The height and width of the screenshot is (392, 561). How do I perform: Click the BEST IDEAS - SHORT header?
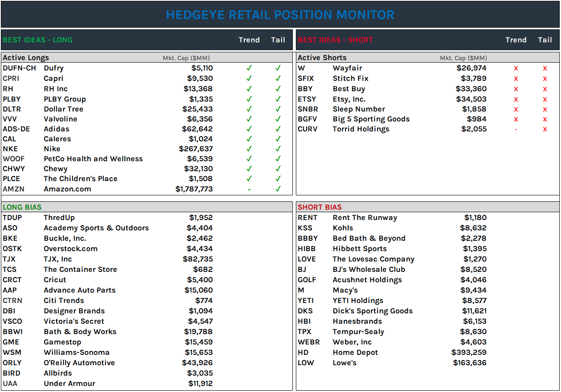coord(335,40)
